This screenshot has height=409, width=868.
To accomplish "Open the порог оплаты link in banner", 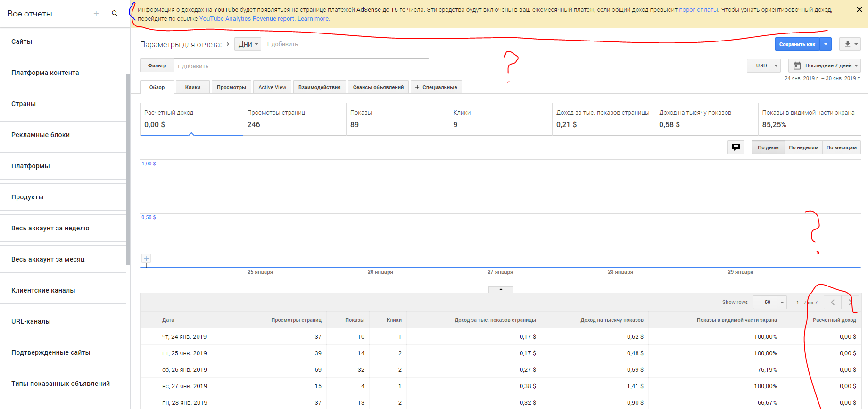I will (698, 10).
